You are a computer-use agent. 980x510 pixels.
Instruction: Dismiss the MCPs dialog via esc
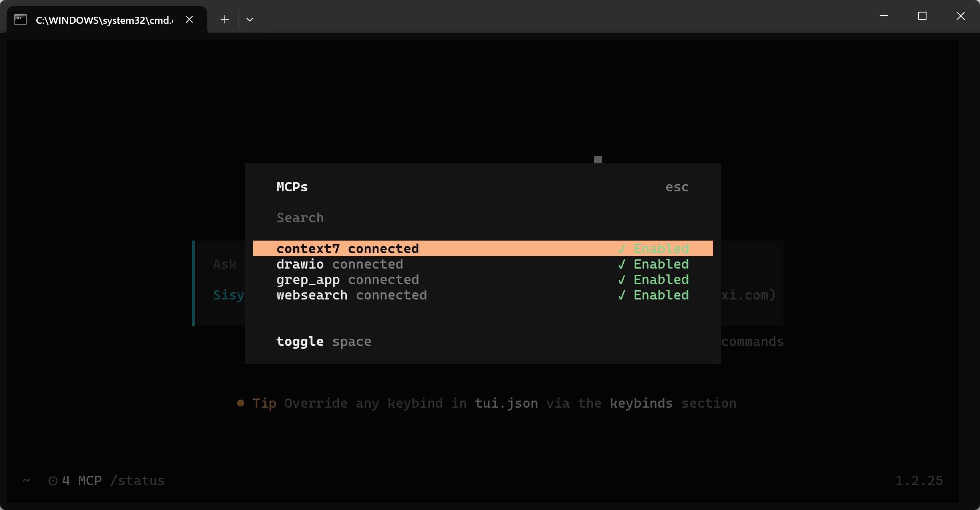click(x=677, y=187)
